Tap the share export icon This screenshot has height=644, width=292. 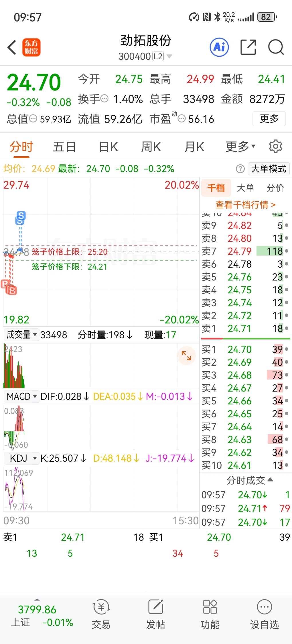(x=248, y=47)
